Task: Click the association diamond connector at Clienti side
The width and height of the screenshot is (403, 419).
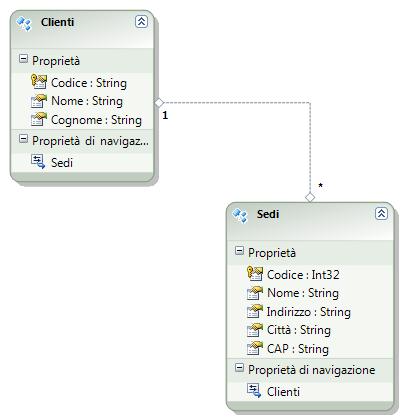Action: tap(159, 103)
